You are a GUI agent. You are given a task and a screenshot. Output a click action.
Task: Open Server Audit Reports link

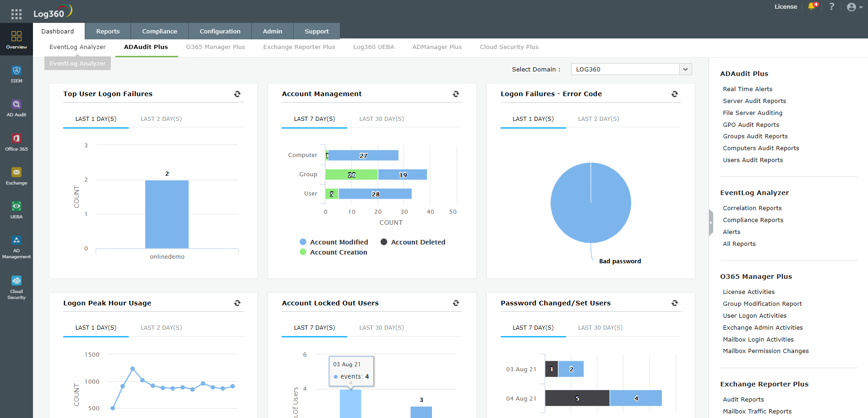[754, 101]
